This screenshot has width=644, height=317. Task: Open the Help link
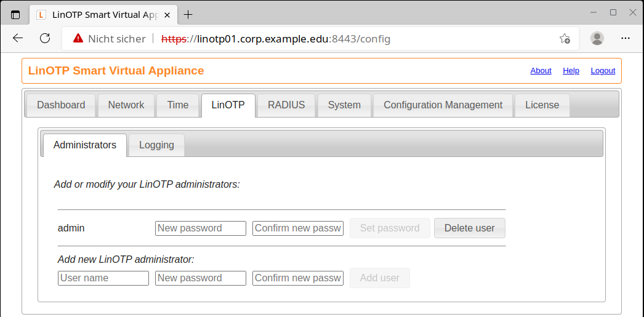[x=571, y=71]
